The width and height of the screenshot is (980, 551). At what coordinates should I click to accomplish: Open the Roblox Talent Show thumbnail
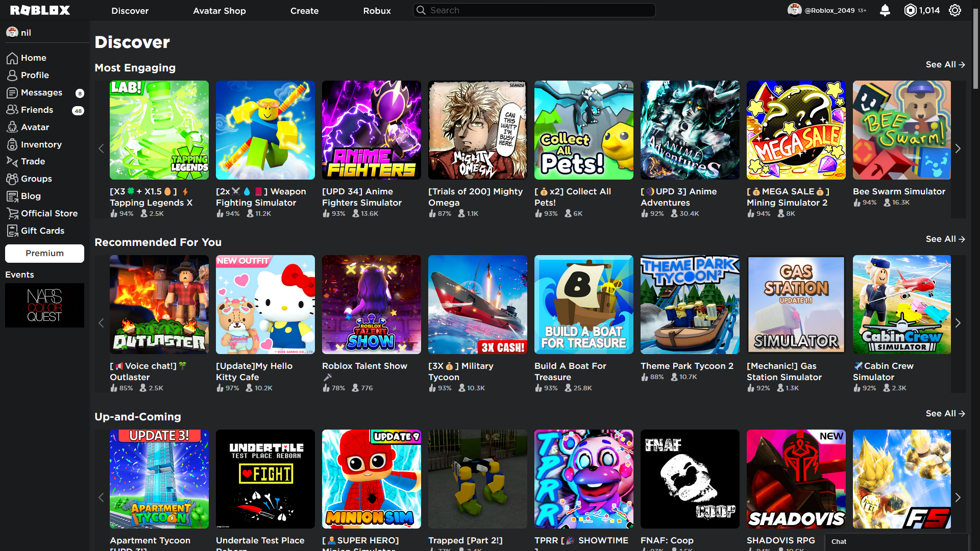[x=372, y=305]
